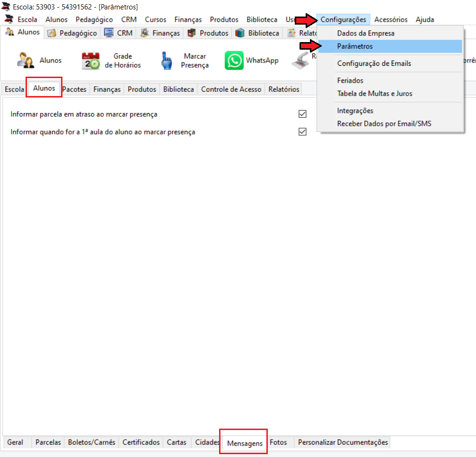Open the WhatsApp icon
476x457 pixels.
tap(234, 61)
